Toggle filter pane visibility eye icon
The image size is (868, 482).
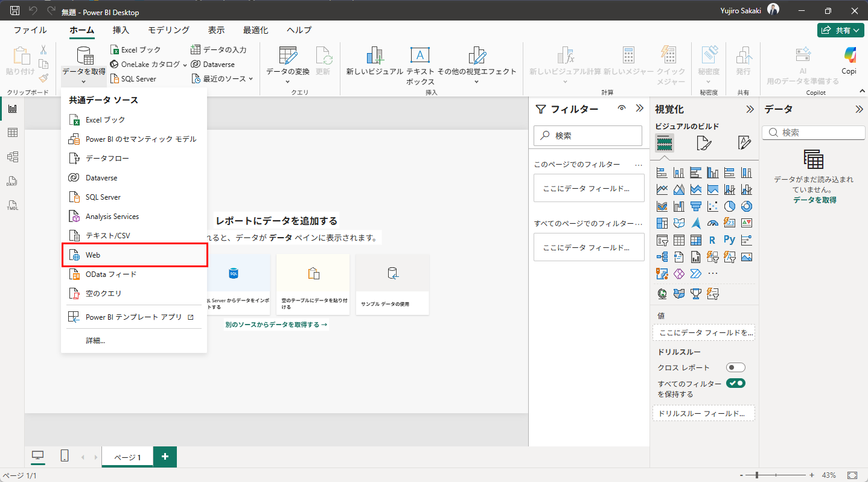point(622,109)
